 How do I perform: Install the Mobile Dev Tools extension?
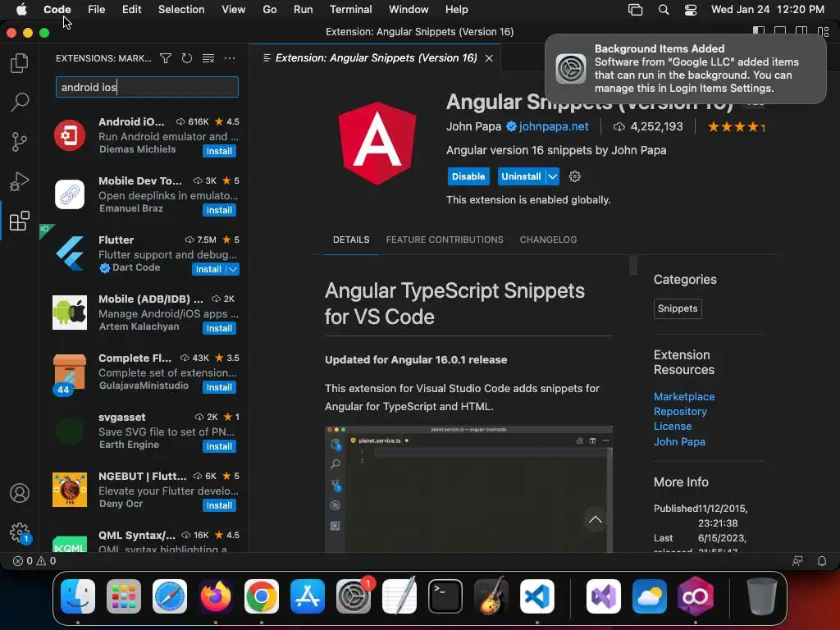[x=219, y=210]
